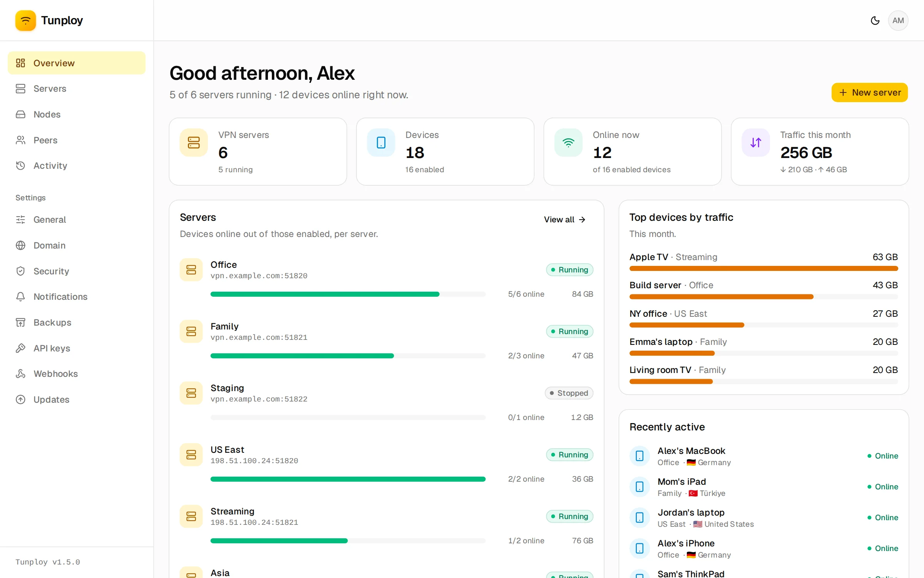Screen dimensions: 924x578
Task: Click the Domain globe icon
Action: tap(20, 245)
